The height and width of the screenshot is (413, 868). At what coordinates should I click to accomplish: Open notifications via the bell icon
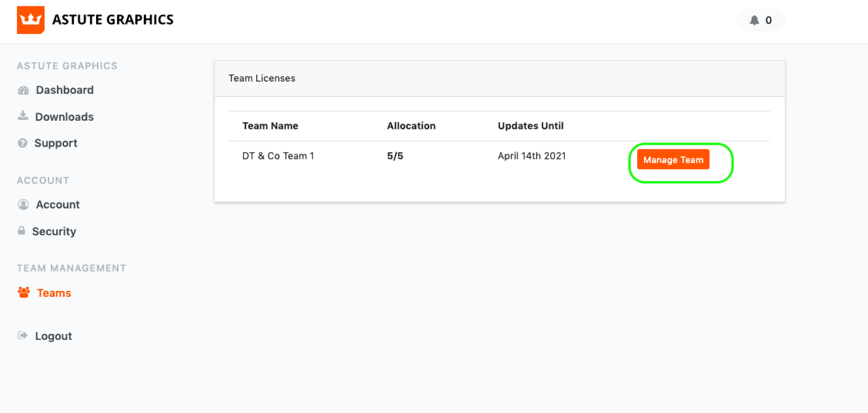click(754, 20)
